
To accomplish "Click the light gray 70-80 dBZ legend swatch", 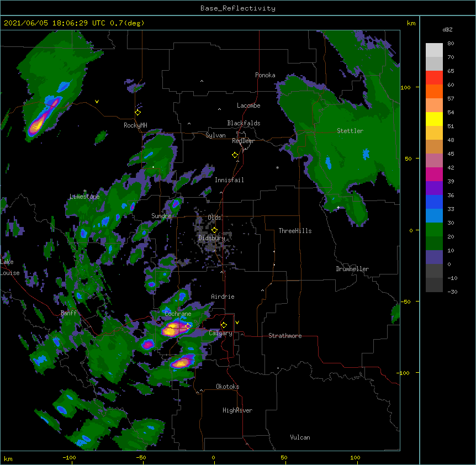I will pos(434,50).
